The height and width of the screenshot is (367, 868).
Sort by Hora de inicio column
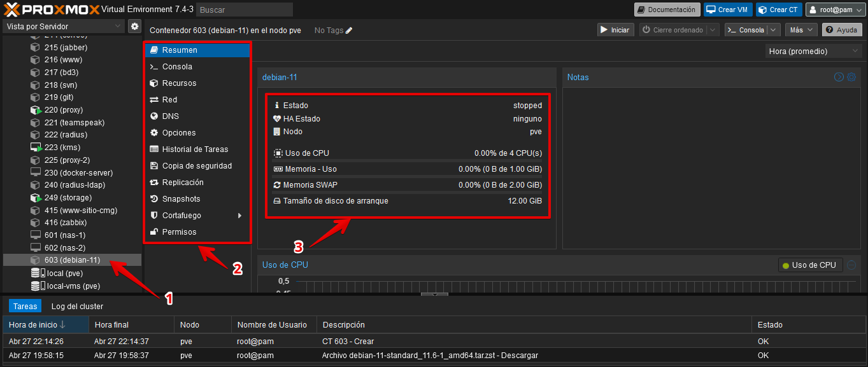click(x=46, y=324)
